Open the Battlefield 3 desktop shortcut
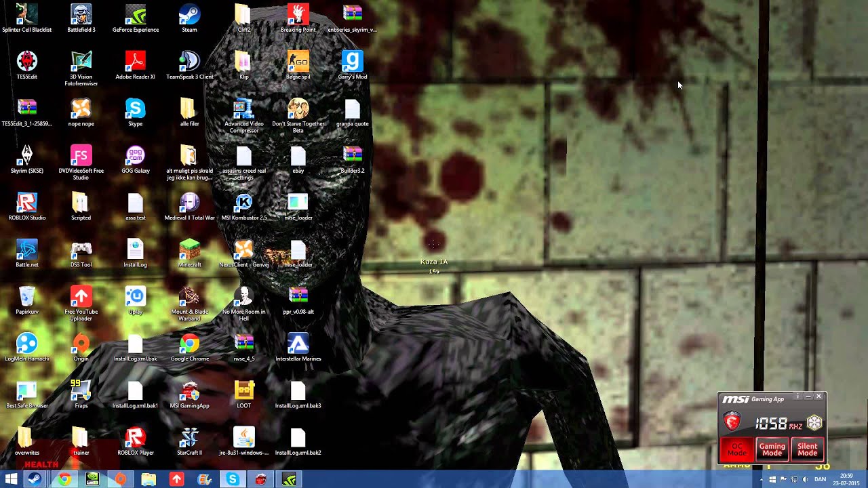868x488 pixels. click(x=81, y=18)
